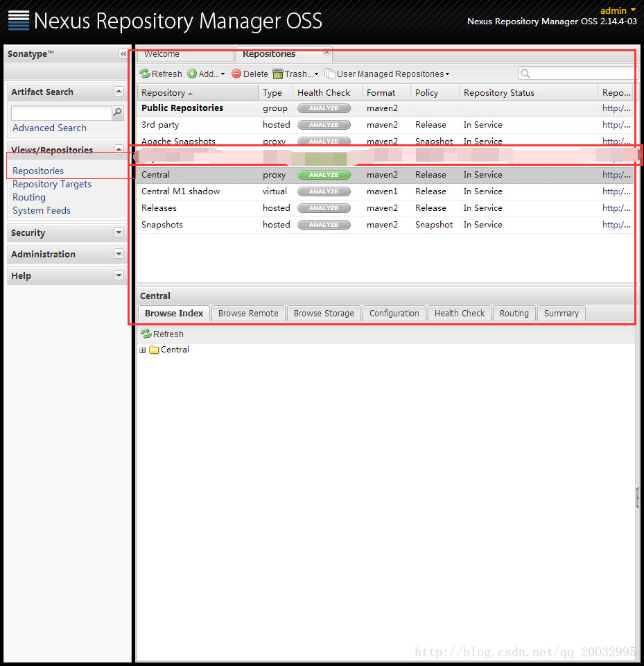Select the 3rd party repository row

coord(385,125)
